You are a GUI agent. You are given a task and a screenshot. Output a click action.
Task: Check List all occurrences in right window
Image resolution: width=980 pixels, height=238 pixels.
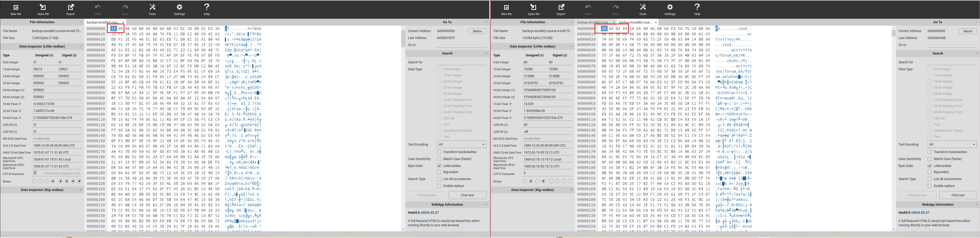929,179
